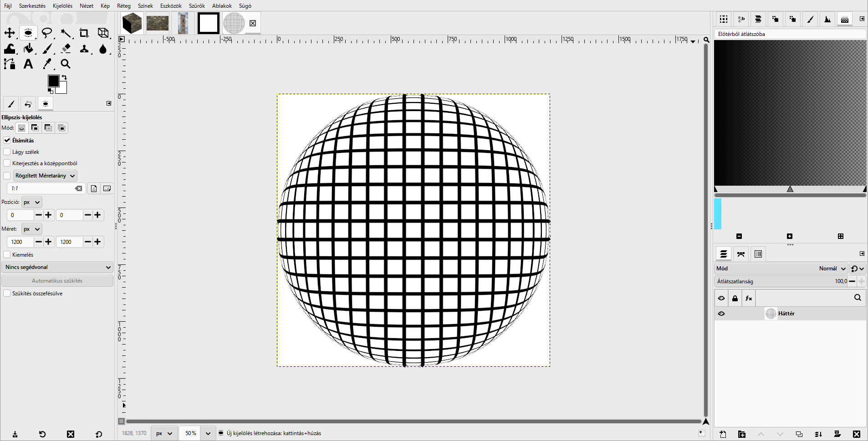Click the Automatikus szűkítés button
The width and height of the screenshot is (868, 441).
[57, 281]
